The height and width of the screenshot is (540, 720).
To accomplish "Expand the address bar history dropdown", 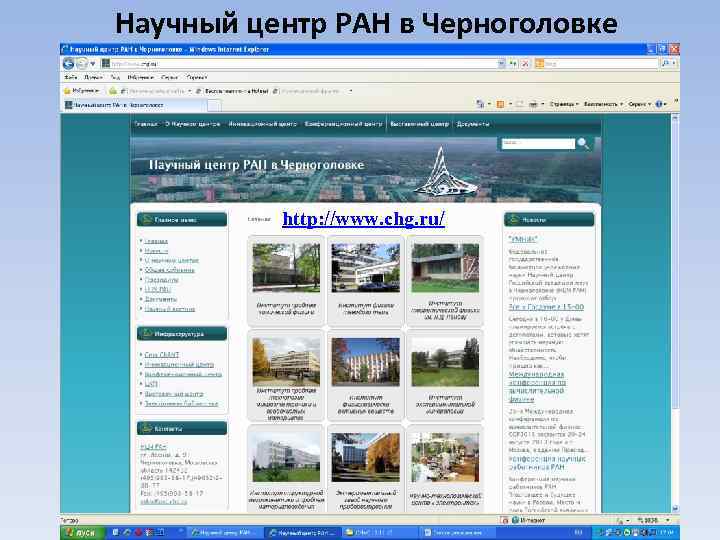I will point(501,64).
